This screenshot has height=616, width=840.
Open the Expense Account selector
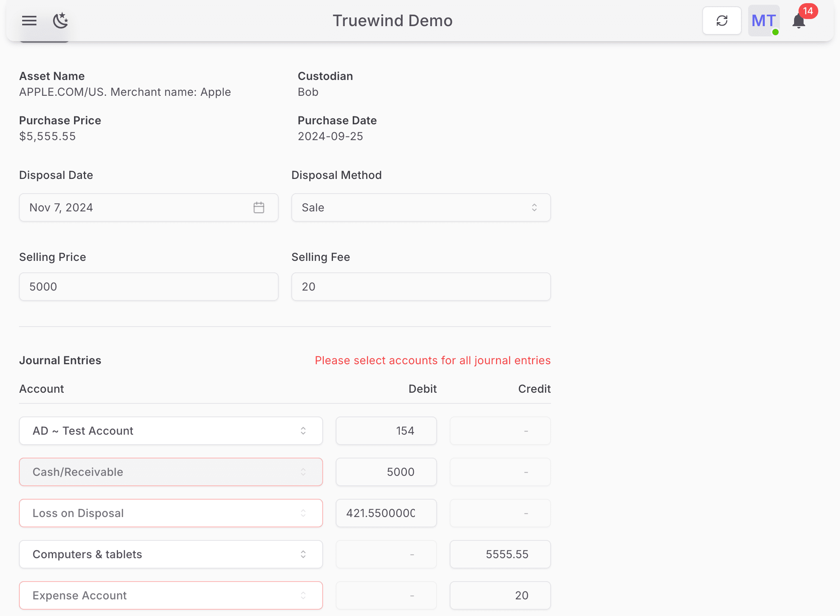[171, 595]
